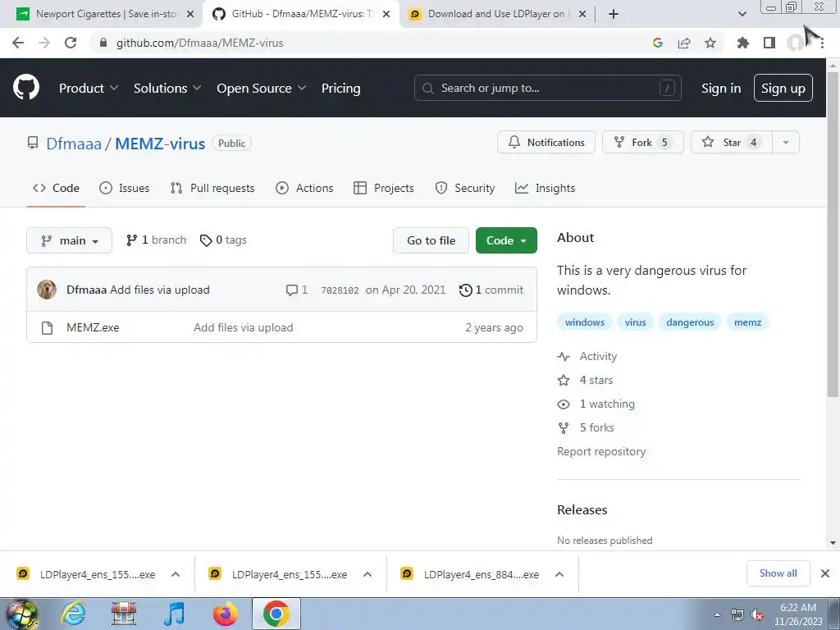Image resolution: width=840 pixels, height=630 pixels.
Task: Open the music player taskbar icon
Action: (x=174, y=614)
